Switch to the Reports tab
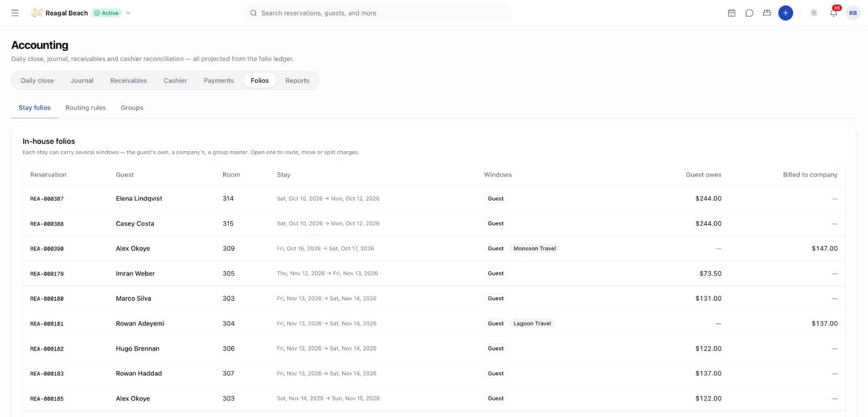868x417 pixels. (x=297, y=80)
